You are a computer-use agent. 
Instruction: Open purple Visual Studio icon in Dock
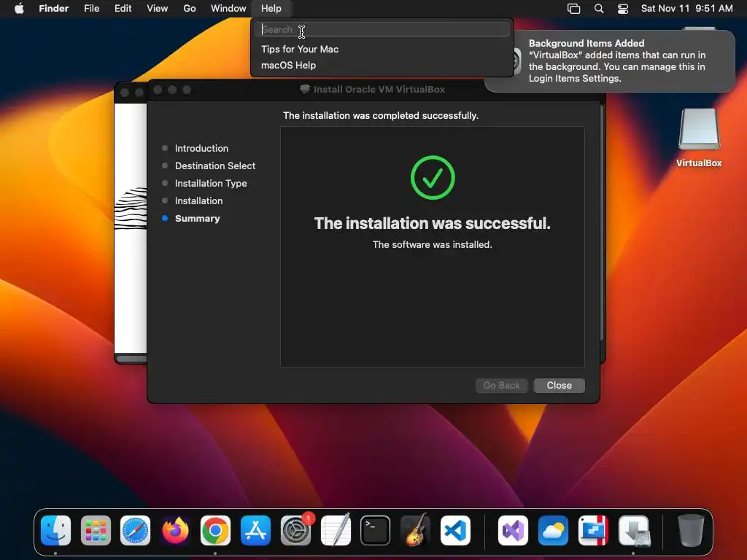pos(513,530)
